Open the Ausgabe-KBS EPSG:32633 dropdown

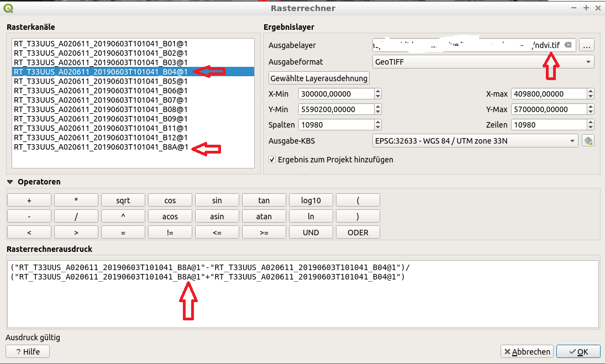click(475, 141)
